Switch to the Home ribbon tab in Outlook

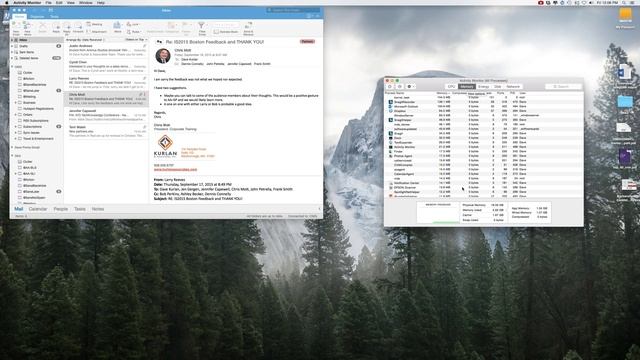(x=19, y=17)
